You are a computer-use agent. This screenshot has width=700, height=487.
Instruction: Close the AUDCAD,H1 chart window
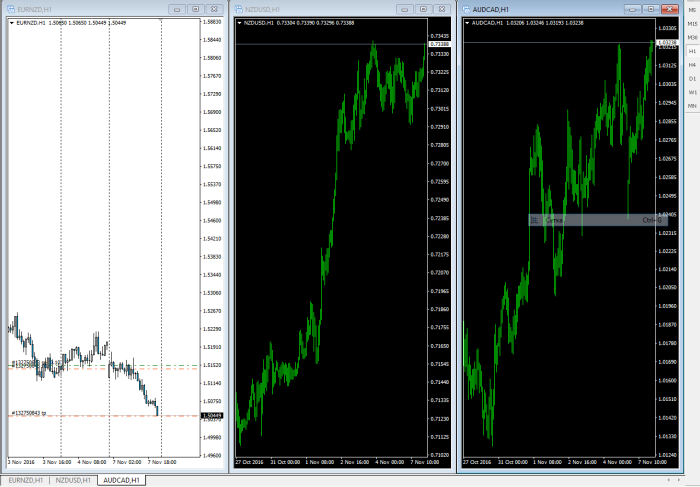pos(670,9)
